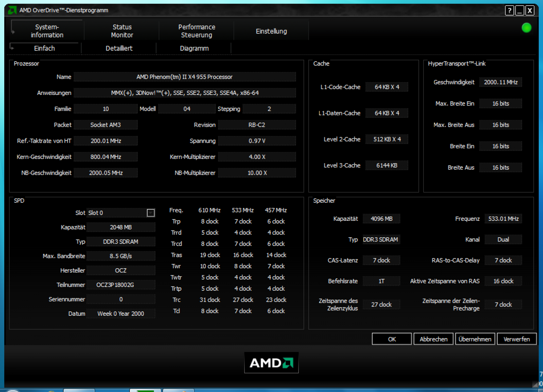The height and width of the screenshot is (392, 543).
Task: Click the 200.01 MHz HT reference clock value
Action: (106, 141)
